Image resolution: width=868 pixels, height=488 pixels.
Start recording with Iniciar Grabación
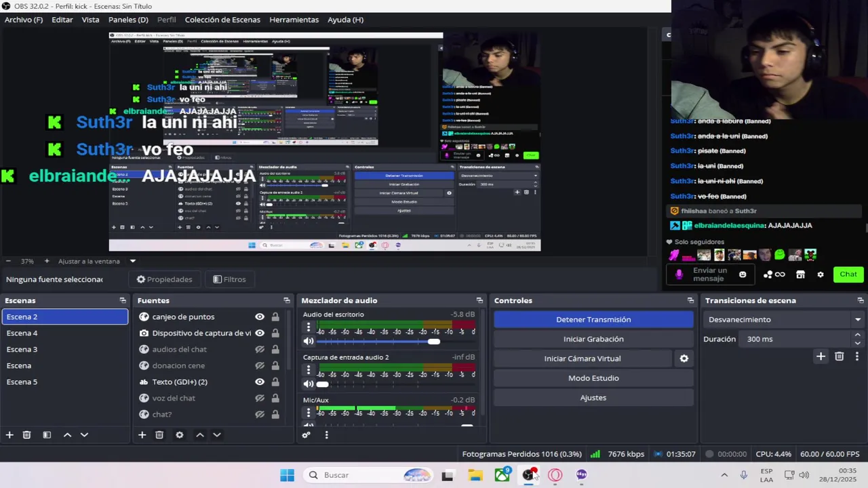593,339
